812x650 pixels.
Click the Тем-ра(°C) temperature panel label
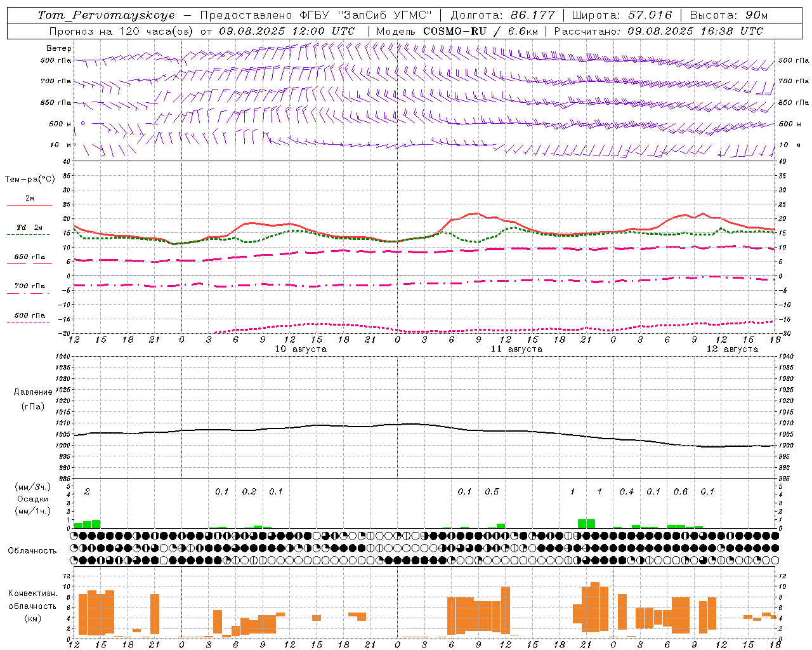30,180
